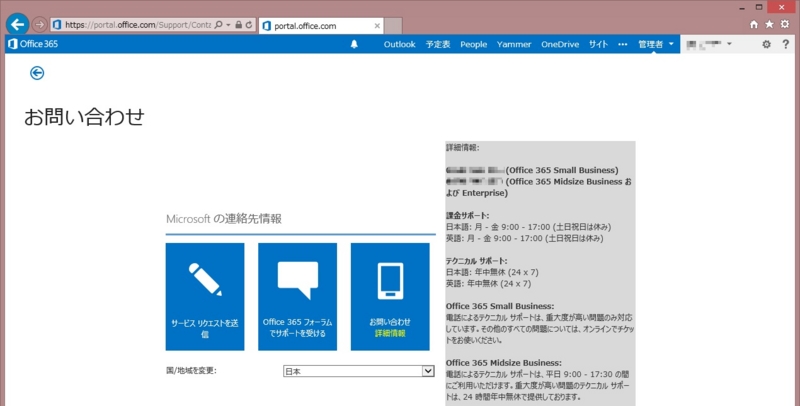Click the テクニカル サポート: heading text

(476, 261)
